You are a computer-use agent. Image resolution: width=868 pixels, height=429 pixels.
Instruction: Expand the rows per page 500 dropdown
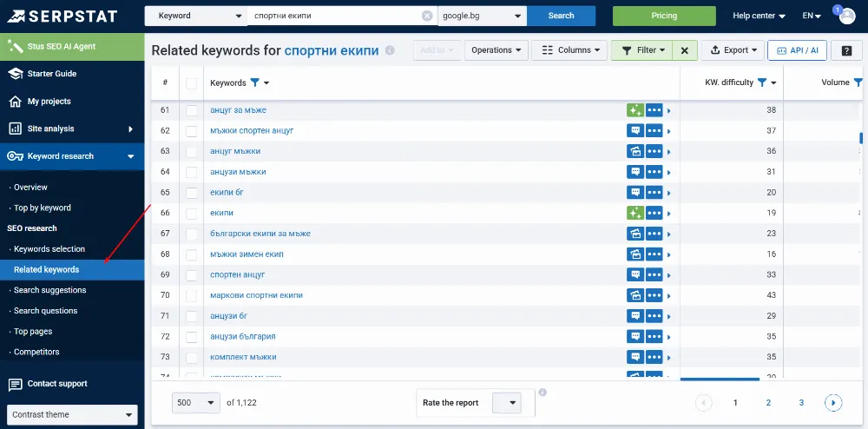click(196, 402)
